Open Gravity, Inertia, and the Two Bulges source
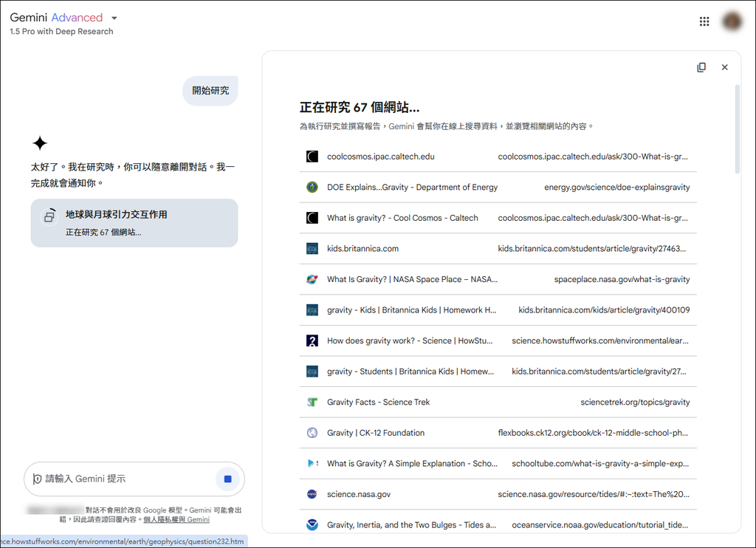756x548 pixels. click(411, 525)
